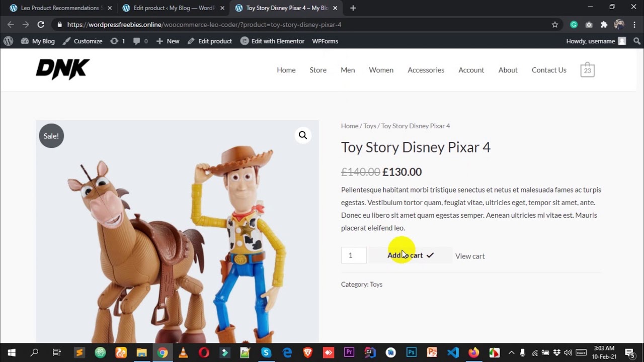The image size is (644, 362).
Task: Go to Home in site navigation
Action: [x=286, y=70]
